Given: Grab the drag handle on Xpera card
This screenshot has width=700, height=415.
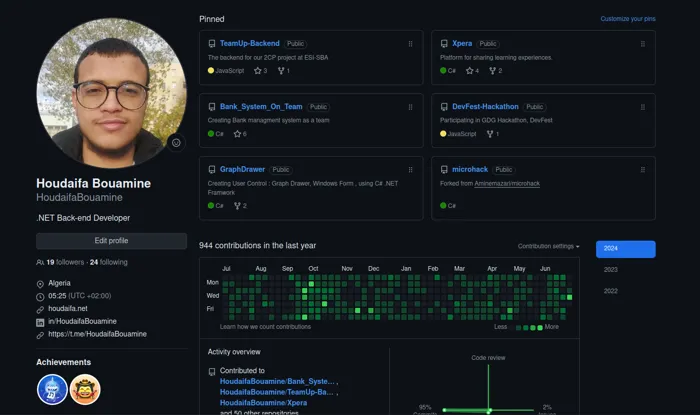Looking at the screenshot, I should pyautogui.click(x=642, y=44).
